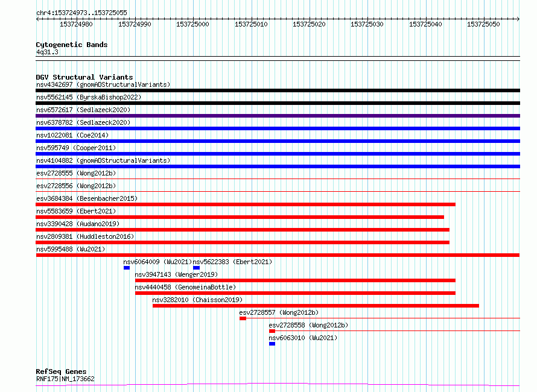This screenshot has width=537, height=392.
Task: Click ruler position 153724980
Action: pos(76,24)
